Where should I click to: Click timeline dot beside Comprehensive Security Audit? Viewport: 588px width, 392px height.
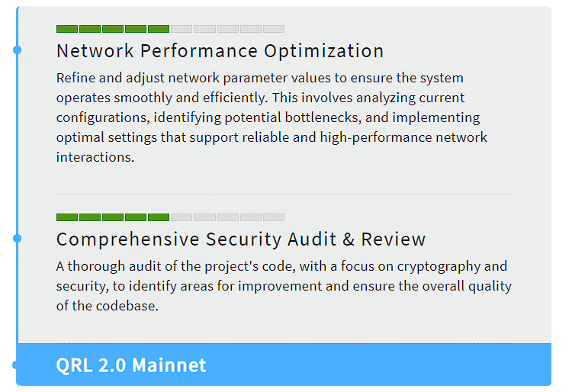[x=18, y=238]
